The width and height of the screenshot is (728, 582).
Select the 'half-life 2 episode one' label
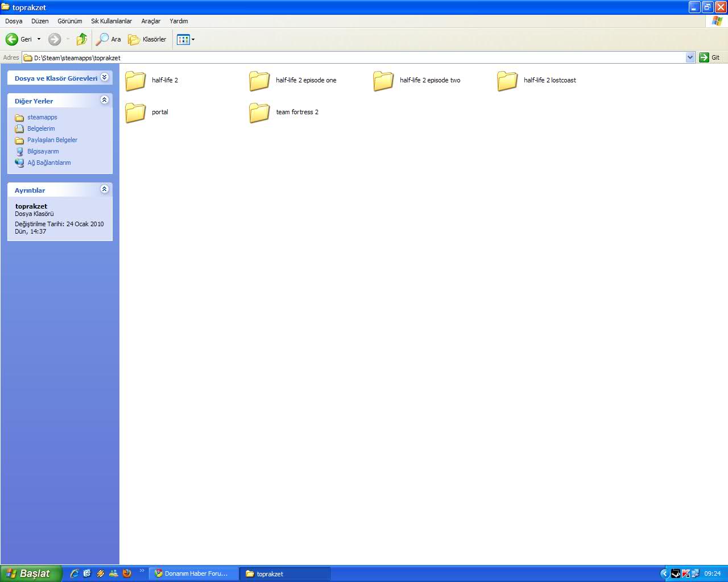tap(306, 81)
